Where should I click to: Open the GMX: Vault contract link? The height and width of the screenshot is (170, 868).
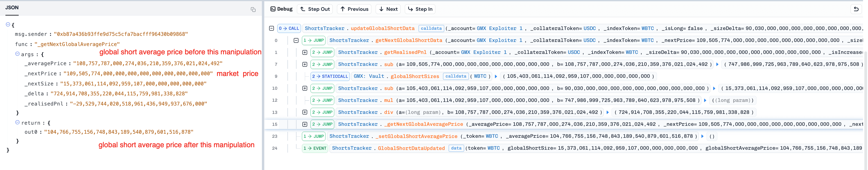pyautogui.click(x=369, y=76)
